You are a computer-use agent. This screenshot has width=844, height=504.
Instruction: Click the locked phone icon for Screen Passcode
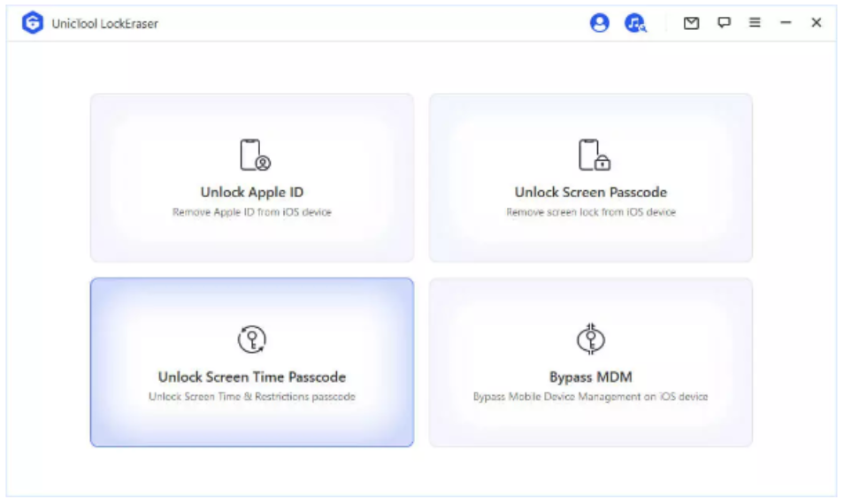(593, 155)
